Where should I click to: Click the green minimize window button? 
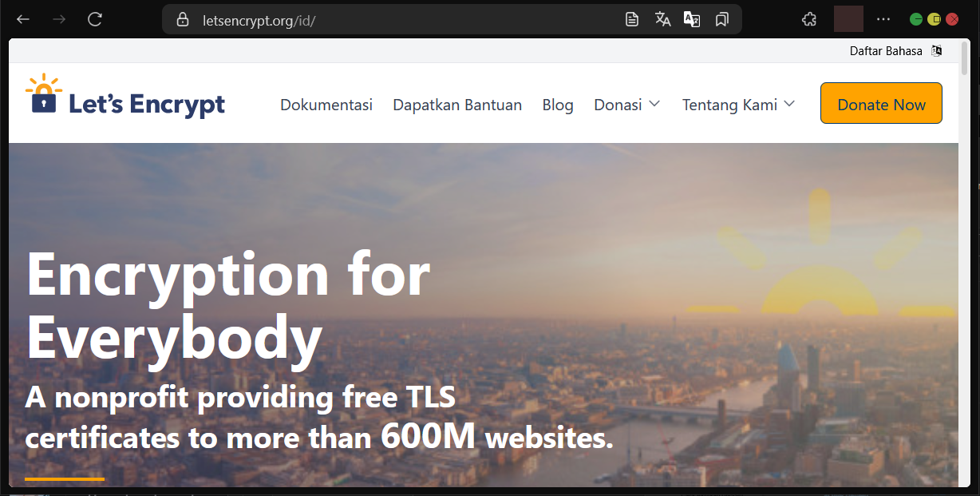coord(916,19)
